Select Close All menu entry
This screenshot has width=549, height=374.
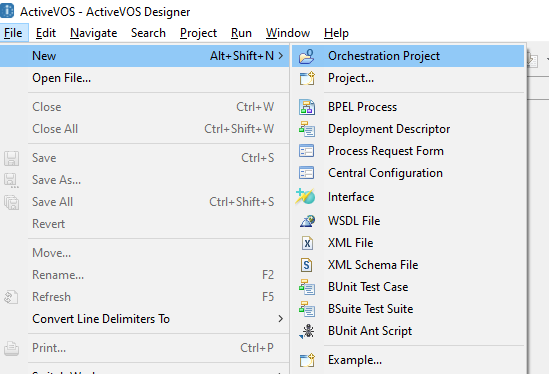(x=144, y=129)
